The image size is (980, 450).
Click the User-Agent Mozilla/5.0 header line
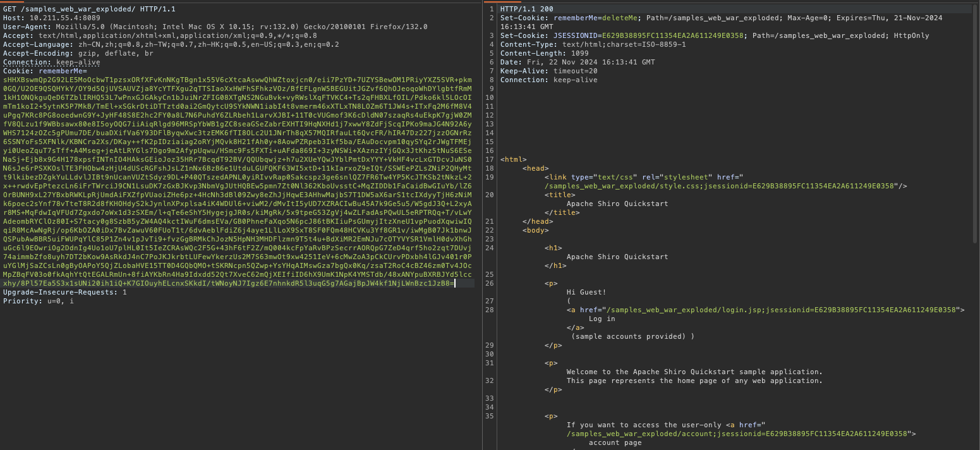[x=215, y=27]
